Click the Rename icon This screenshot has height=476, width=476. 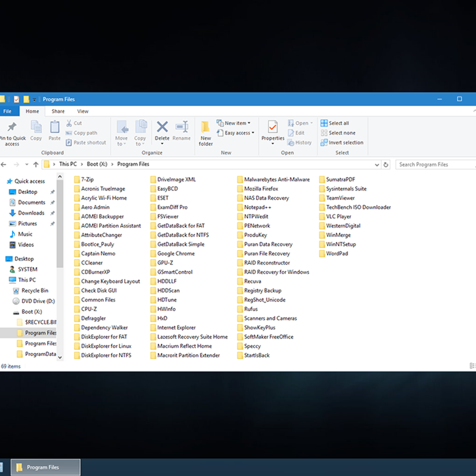coord(182,127)
